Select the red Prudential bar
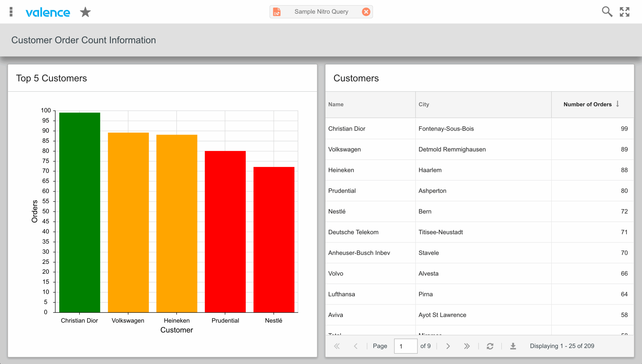This screenshot has width=642, height=364. coord(225,231)
